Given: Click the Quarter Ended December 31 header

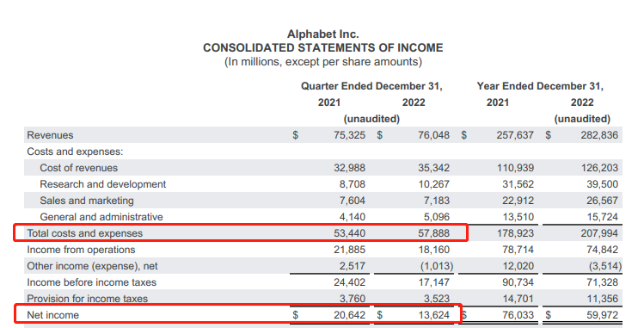Looking at the screenshot, I should point(371,86).
